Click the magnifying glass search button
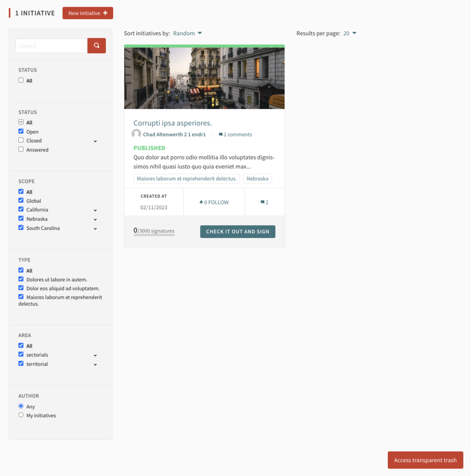Viewport: 471px width, 476px height. (97, 46)
